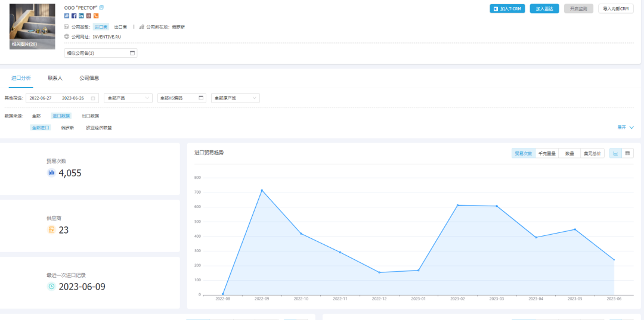
Task: Switch to the 联系人 tab
Action: (55, 78)
